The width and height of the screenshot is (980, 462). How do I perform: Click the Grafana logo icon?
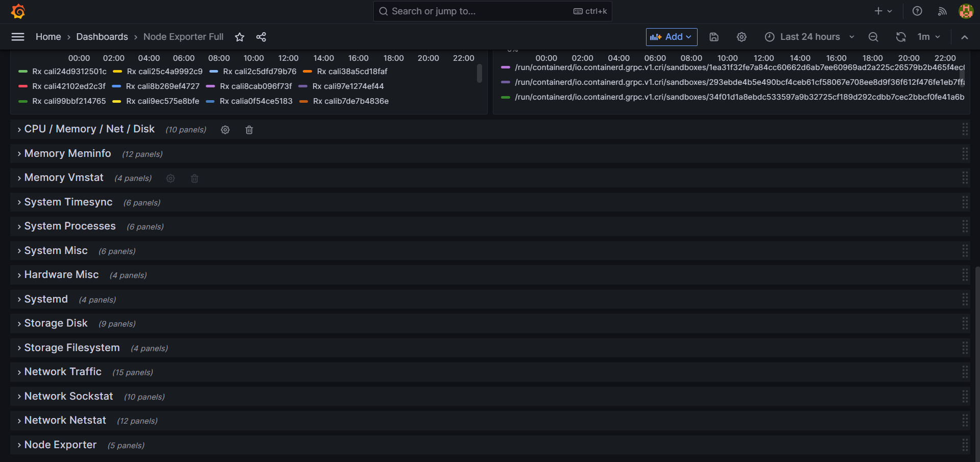[x=18, y=11]
